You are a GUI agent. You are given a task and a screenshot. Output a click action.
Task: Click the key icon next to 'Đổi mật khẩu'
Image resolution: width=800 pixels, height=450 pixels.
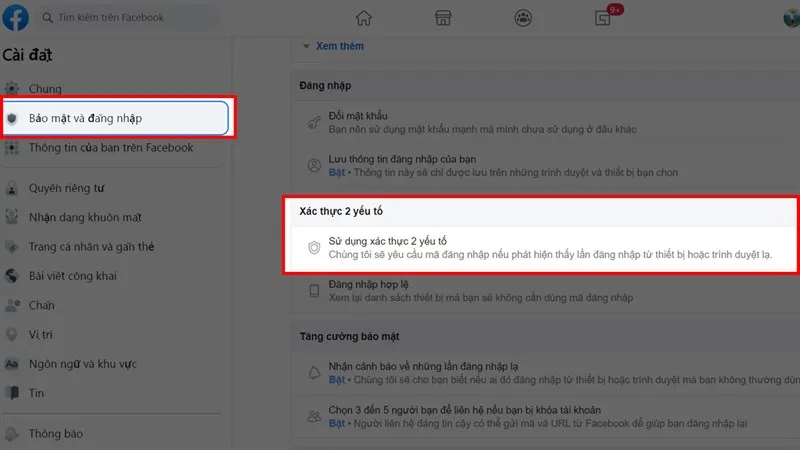click(314, 122)
